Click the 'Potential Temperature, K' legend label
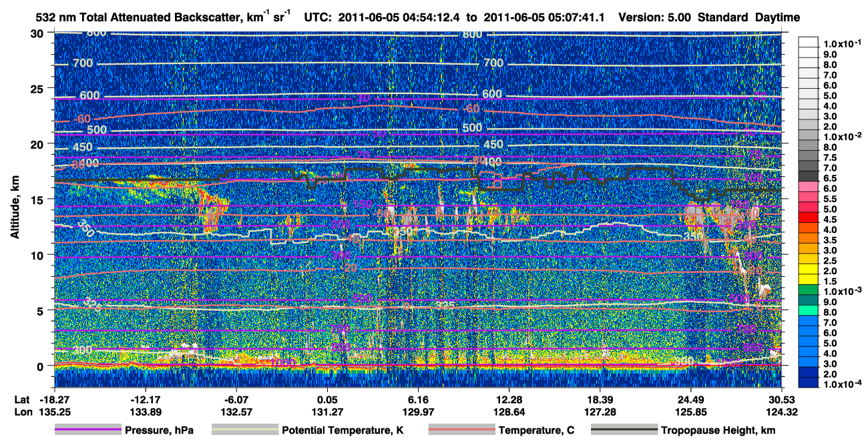Viewport: 868px width, 445px height. pyautogui.click(x=343, y=430)
